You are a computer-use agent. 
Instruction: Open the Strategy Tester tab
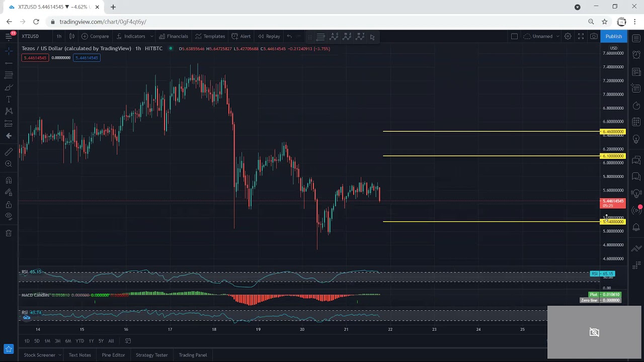tap(151, 355)
